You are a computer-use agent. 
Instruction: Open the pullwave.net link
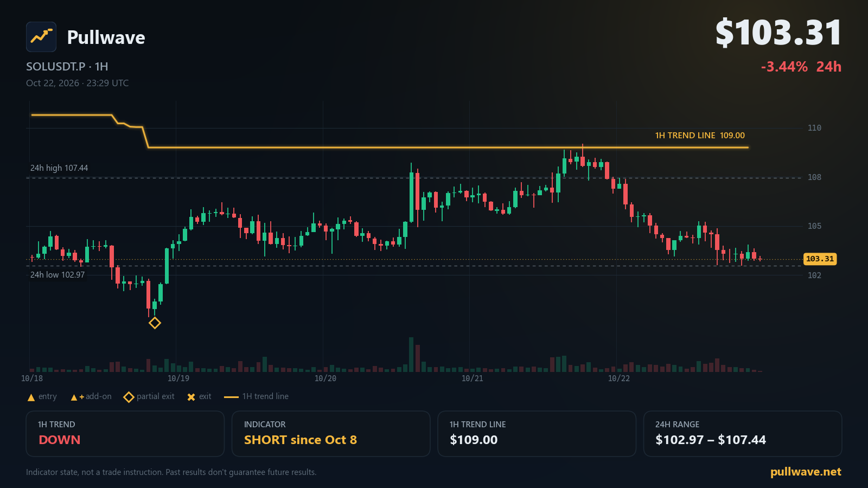[806, 472]
